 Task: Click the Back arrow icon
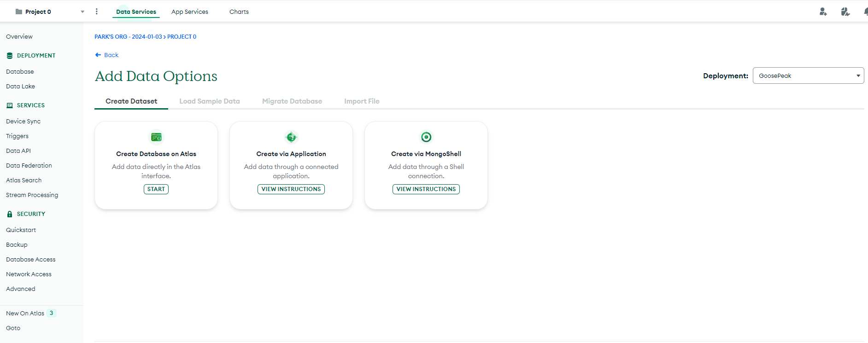(x=98, y=55)
